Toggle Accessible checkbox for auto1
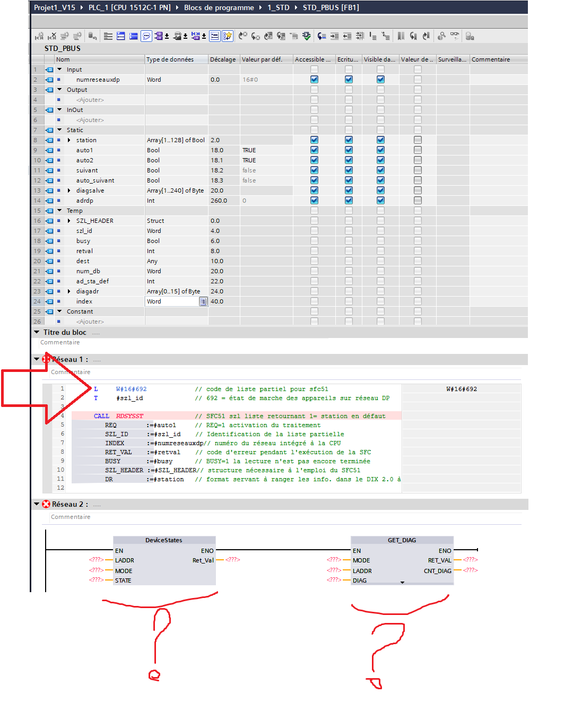The image size is (573, 728). [x=314, y=150]
